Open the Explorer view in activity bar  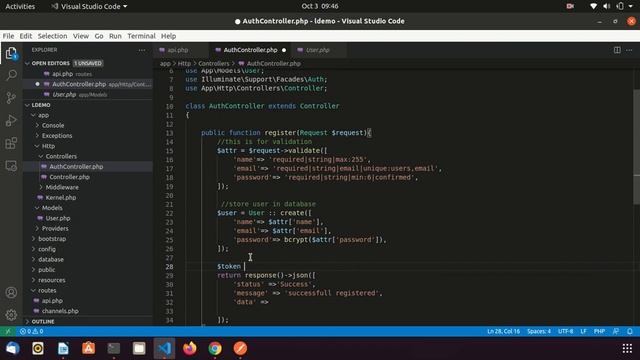tap(11, 53)
